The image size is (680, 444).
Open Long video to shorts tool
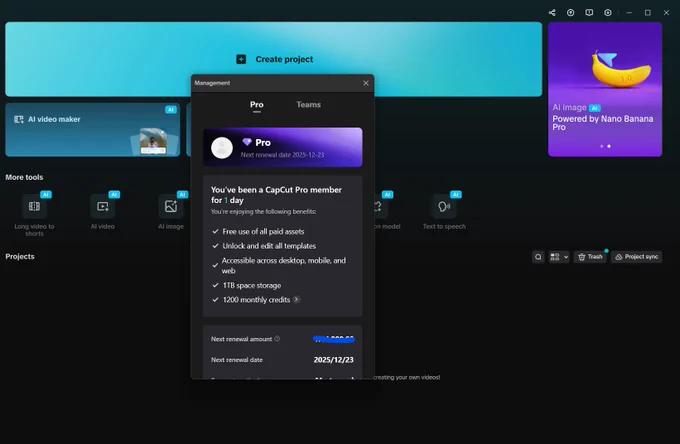[x=34, y=215]
